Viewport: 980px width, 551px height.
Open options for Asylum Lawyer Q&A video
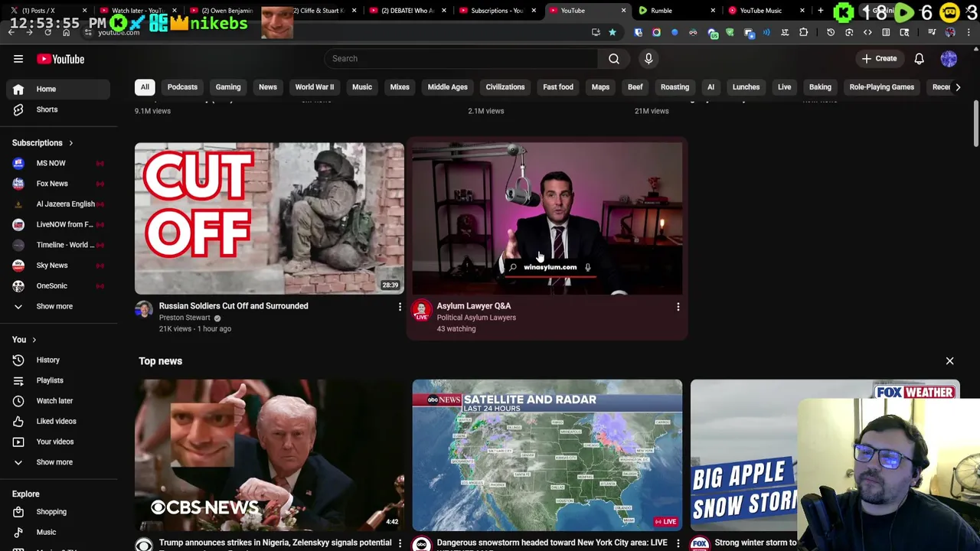click(x=678, y=307)
